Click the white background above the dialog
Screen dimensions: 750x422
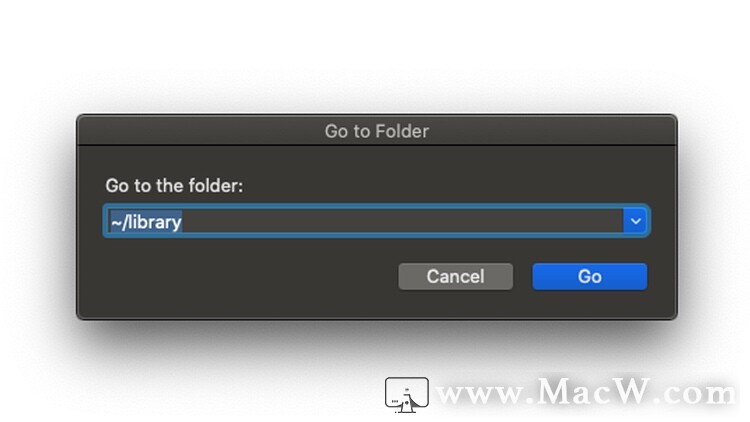click(375, 53)
